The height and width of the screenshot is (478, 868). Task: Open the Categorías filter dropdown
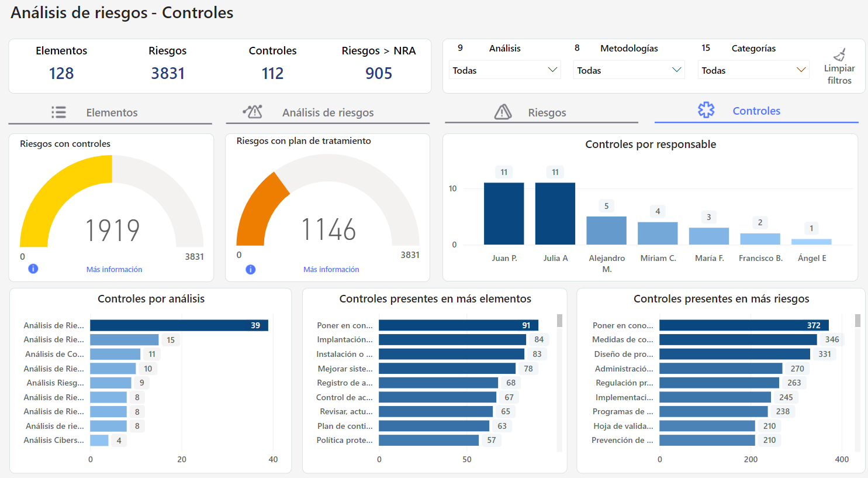pyautogui.click(x=753, y=70)
